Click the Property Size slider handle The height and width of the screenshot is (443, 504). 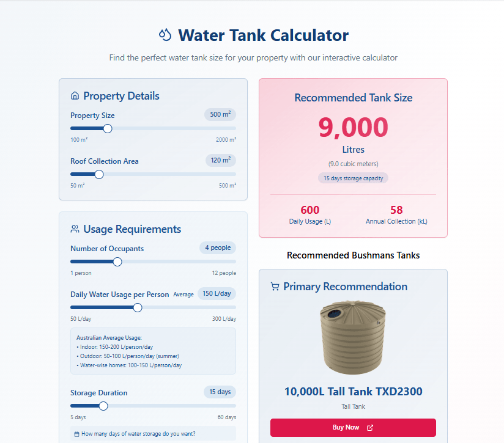(x=108, y=128)
